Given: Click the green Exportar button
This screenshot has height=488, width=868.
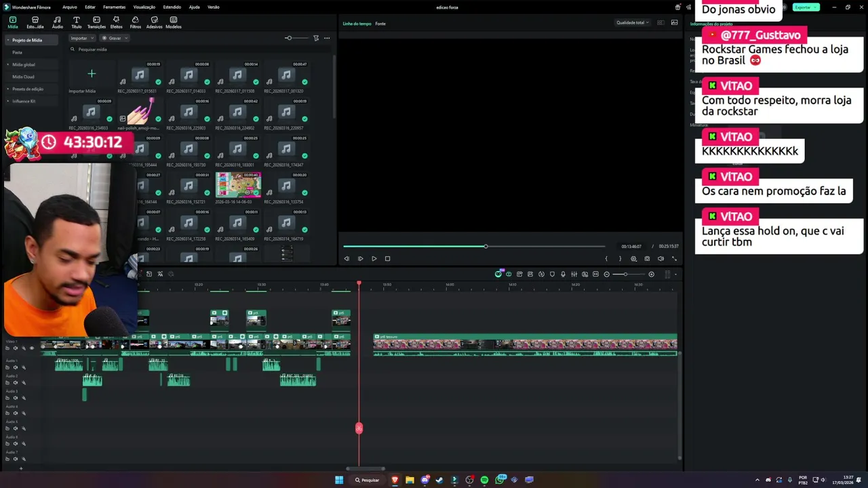Looking at the screenshot, I should [806, 7].
